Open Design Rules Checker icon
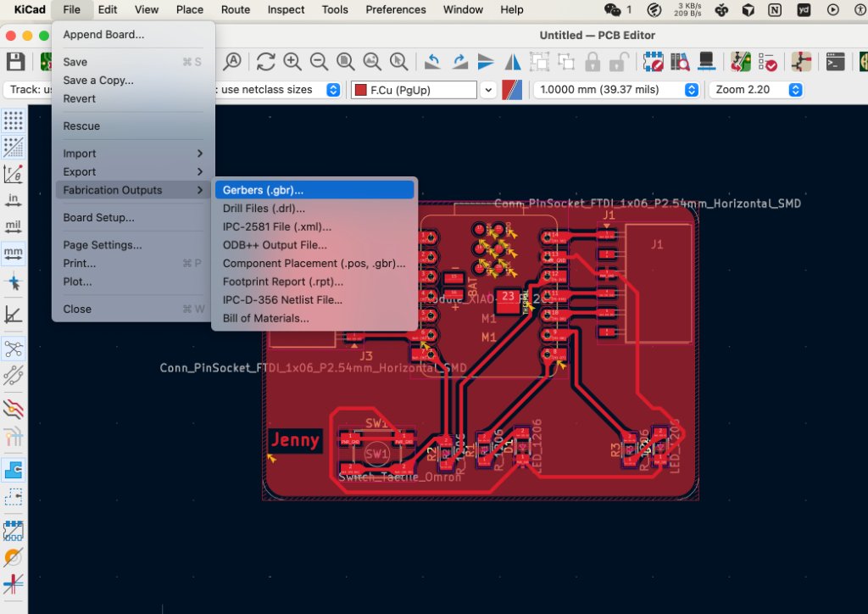 pos(767,61)
